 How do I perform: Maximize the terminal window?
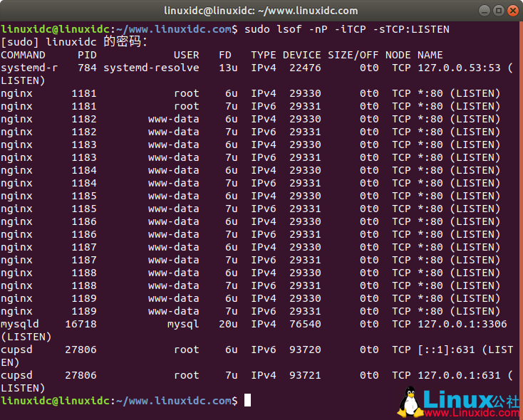(x=499, y=11)
